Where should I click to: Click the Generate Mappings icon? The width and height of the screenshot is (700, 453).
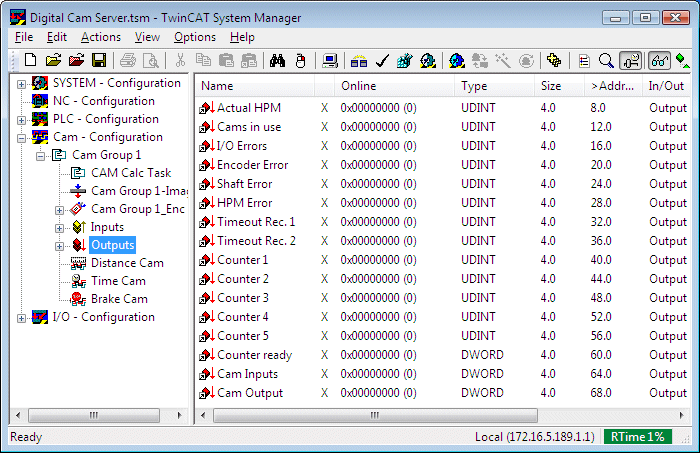click(359, 60)
